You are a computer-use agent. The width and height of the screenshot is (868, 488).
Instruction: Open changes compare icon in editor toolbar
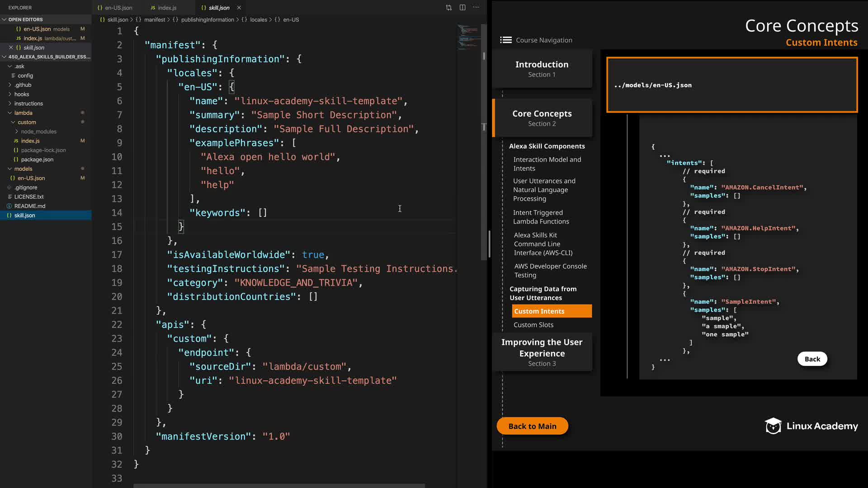pos(448,8)
